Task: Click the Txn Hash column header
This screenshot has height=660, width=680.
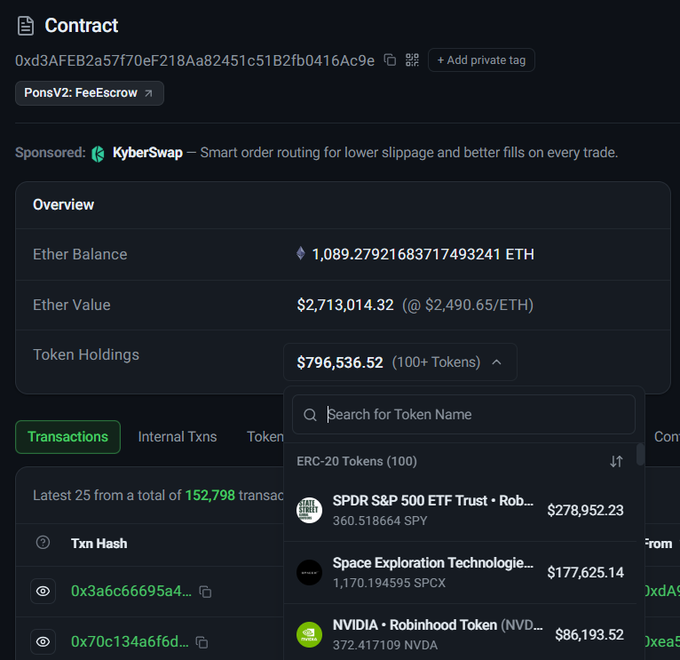Action: coord(99,543)
